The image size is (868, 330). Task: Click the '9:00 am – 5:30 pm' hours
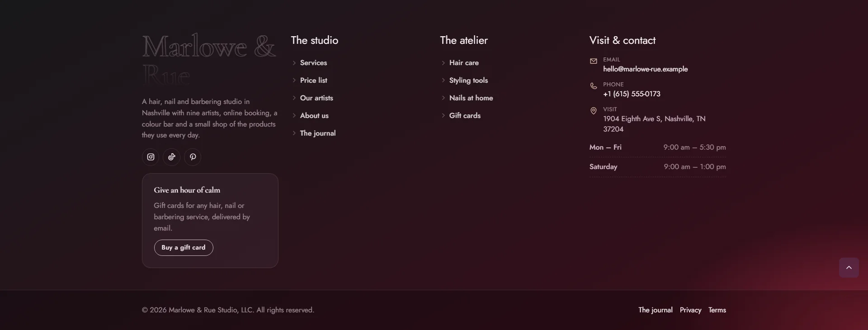pos(695,147)
